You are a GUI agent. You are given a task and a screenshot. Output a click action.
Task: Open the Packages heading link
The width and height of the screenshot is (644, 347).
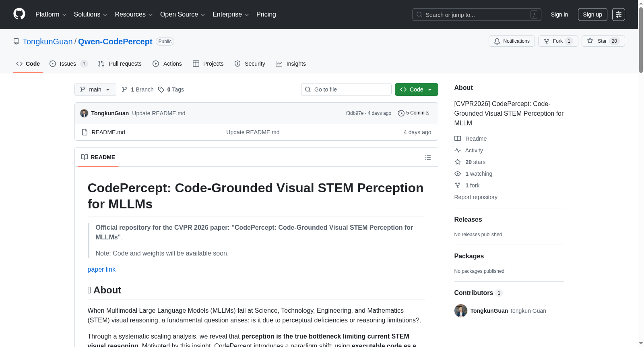click(x=469, y=256)
